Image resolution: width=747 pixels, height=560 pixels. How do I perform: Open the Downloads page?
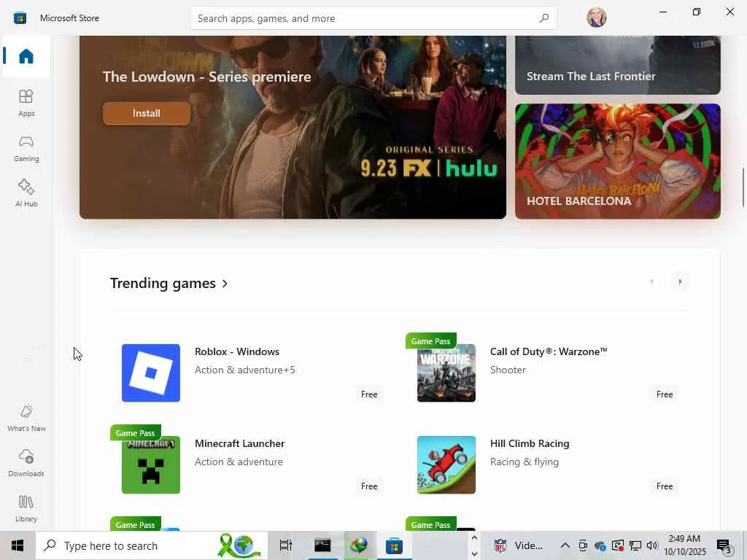coord(26,463)
